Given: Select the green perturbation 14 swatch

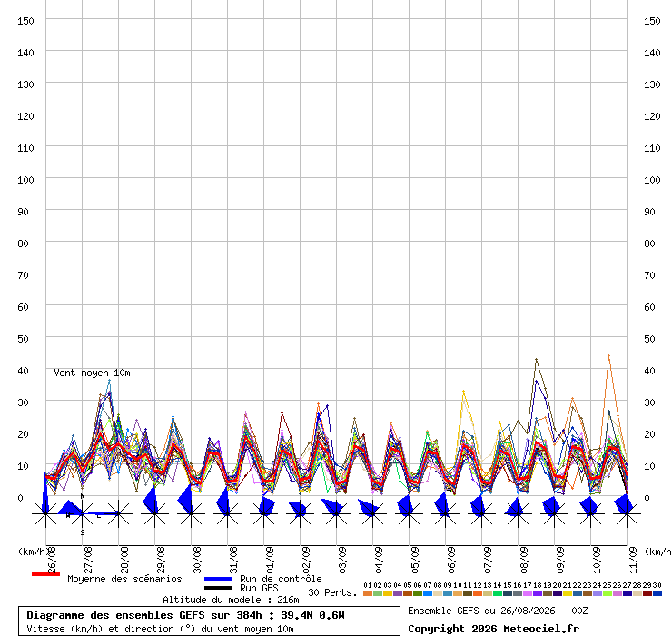Looking at the screenshot, I should click(498, 593).
